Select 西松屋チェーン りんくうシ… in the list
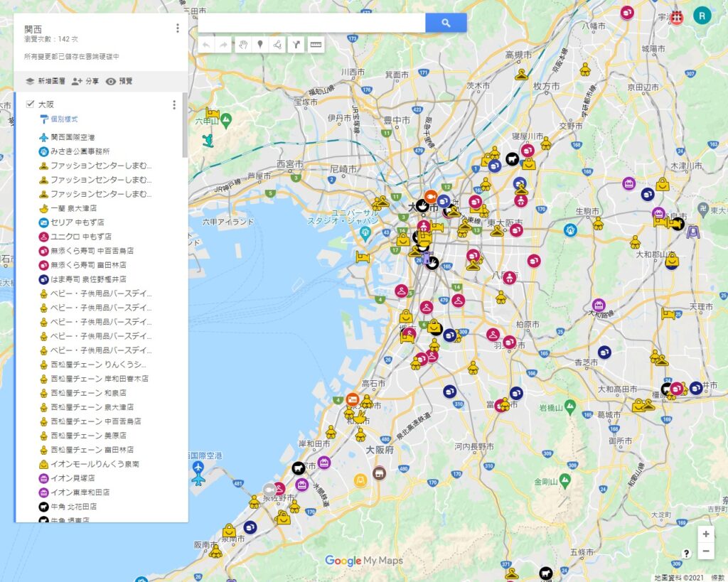Viewport: 728px width, 582px height. coord(98,365)
